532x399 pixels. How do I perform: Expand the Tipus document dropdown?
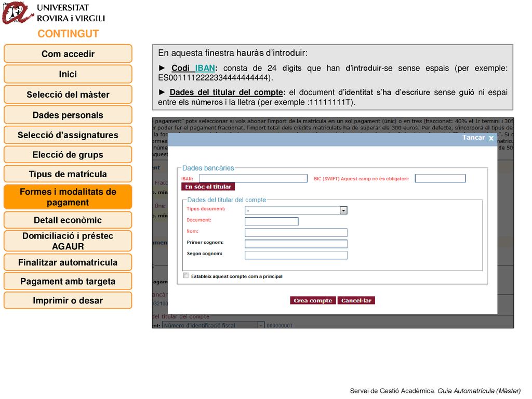point(343,210)
